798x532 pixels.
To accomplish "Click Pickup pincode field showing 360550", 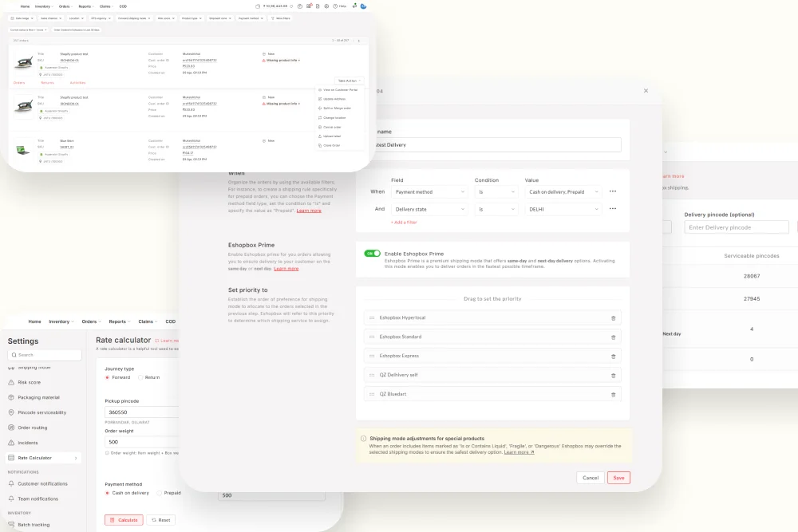I will (141, 412).
